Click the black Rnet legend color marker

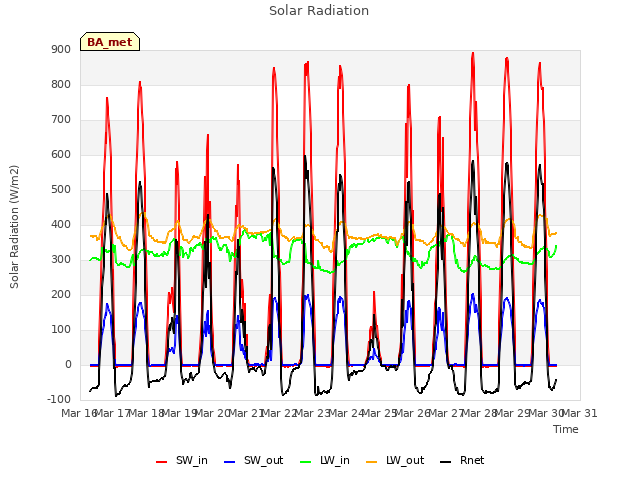(446, 462)
